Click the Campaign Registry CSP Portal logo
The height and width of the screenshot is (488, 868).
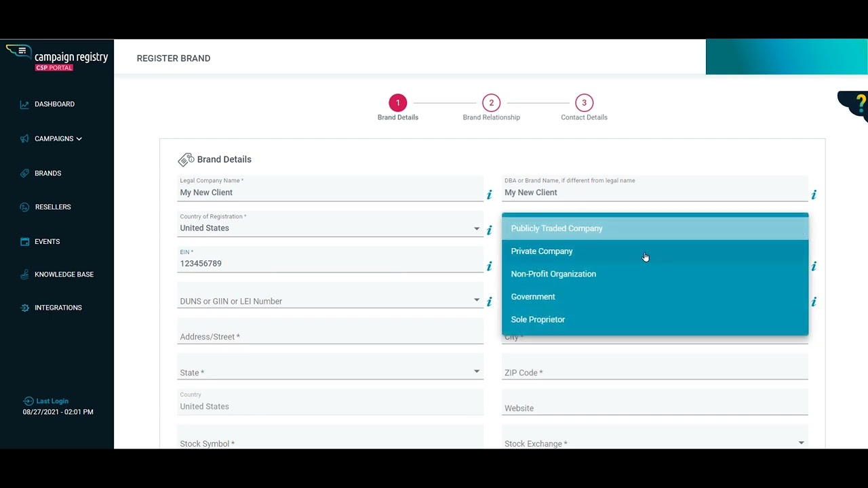57,58
